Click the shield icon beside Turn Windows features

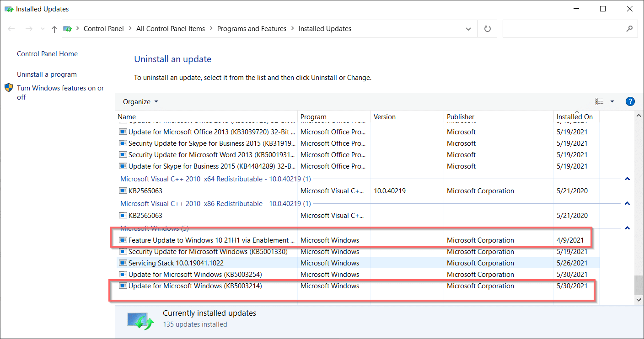[9, 88]
